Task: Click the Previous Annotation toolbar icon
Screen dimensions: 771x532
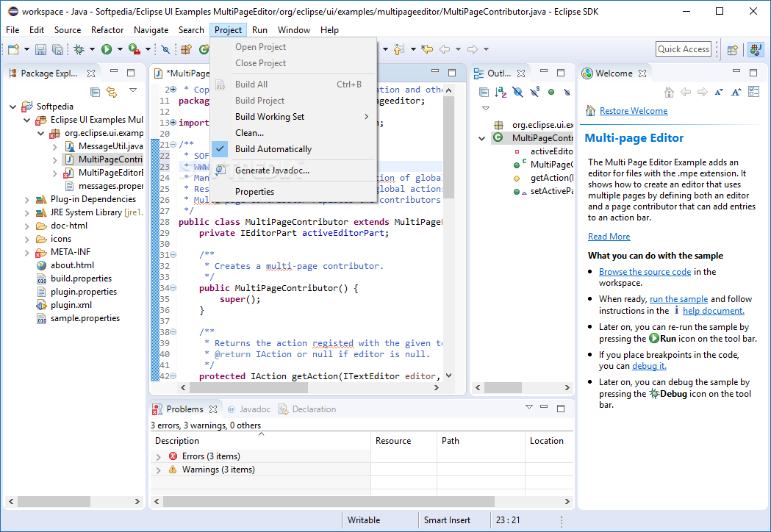Action: click(399, 49)
